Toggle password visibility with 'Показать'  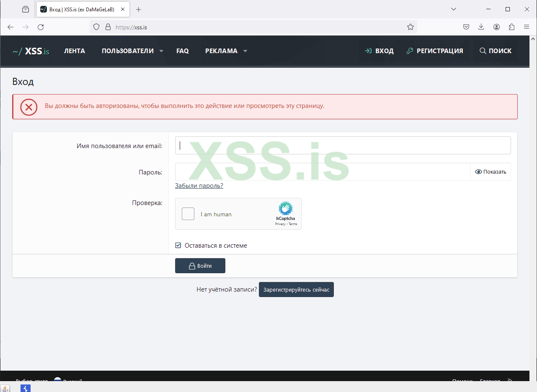pos(491,172)
